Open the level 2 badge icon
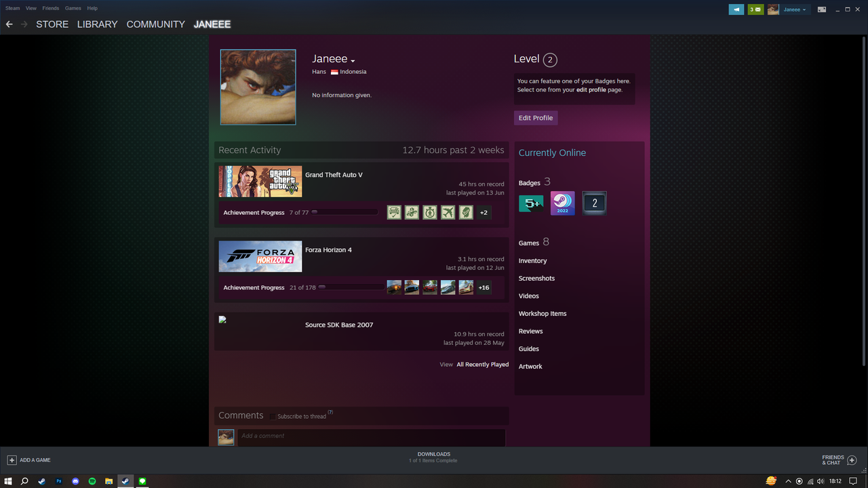 click(x=595, y=203)
